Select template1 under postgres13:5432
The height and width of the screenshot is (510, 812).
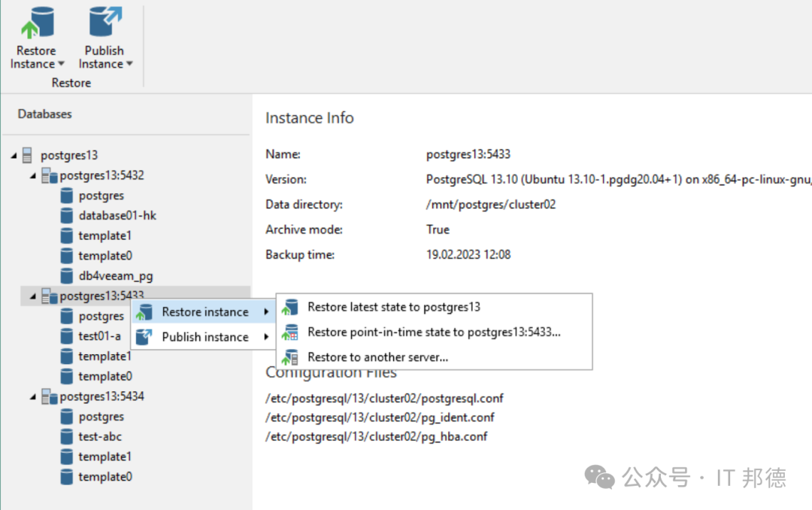(105, 235)
